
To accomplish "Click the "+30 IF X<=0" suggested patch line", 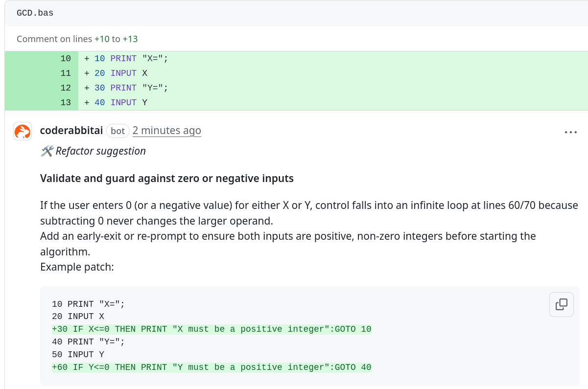I will 212,329.
